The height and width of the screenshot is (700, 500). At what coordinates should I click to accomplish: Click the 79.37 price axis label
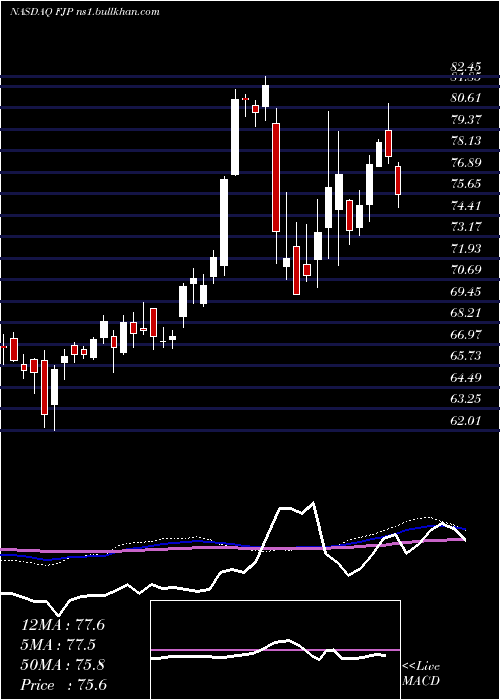466,119
